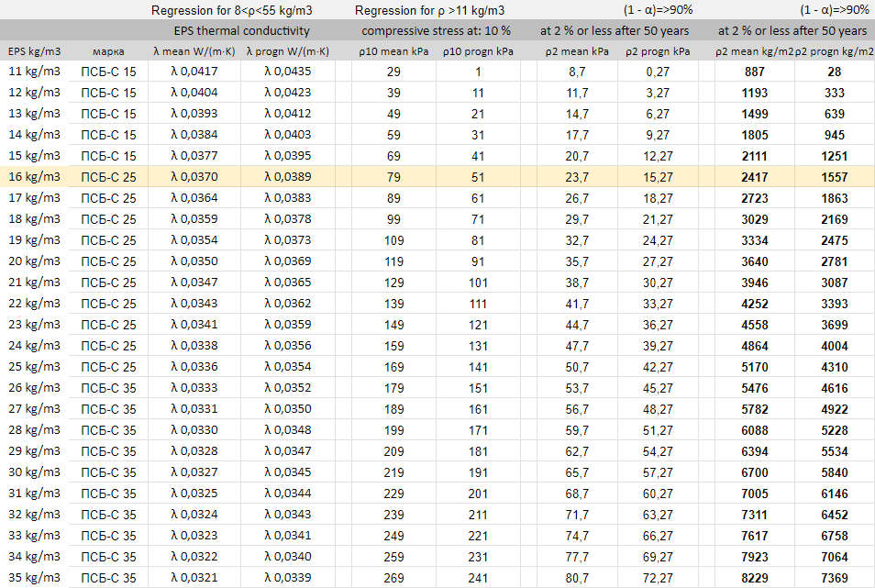Select the 'λ mean W/(m·K)' header cell

click(x=194, y=51)
